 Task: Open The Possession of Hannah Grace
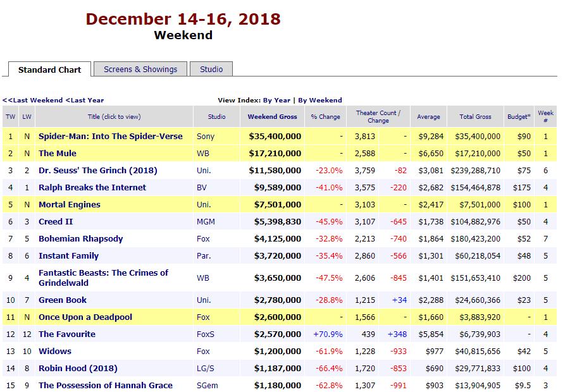105,385
